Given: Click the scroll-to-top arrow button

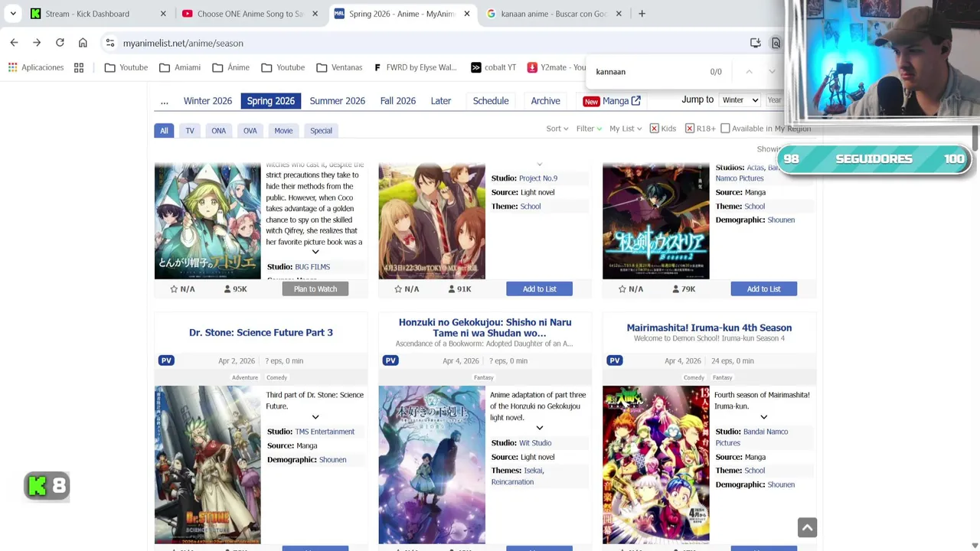Looking at the screenshot, I should point(807,527).
